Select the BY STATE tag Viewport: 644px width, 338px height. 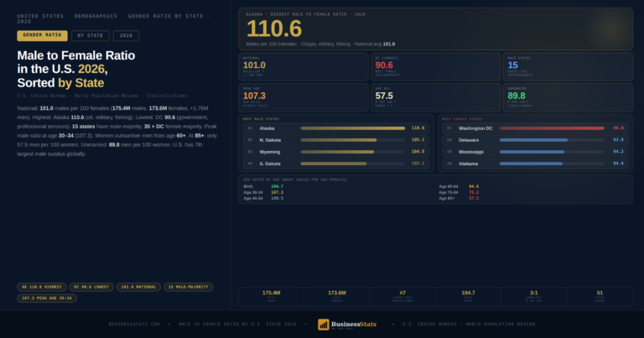91,36
